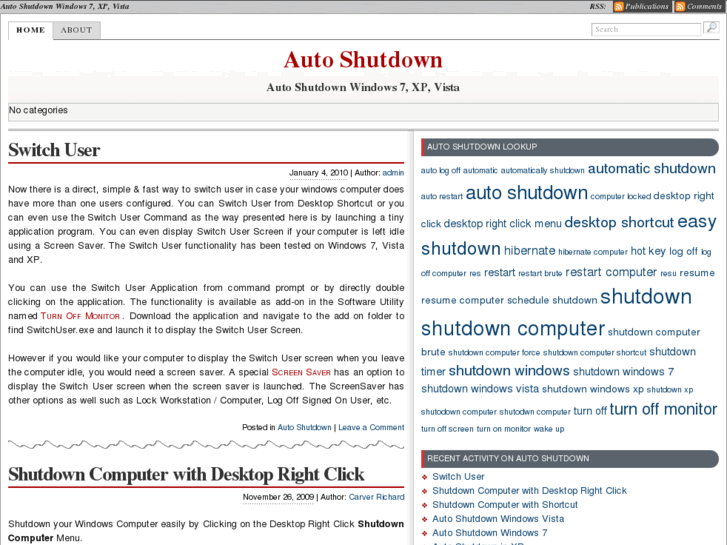The height and width of the screenshot is (545, 727).
Task: Select the 'hibernate computer' tag
Action: pos(593,252)
